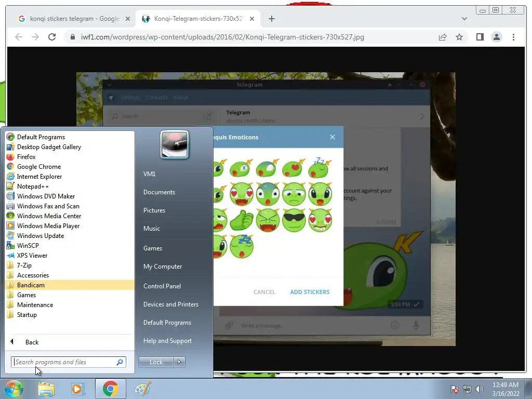This screenshot has width=532, height=399.
Task: Open Music from Start menu
Action: [152, 229]
